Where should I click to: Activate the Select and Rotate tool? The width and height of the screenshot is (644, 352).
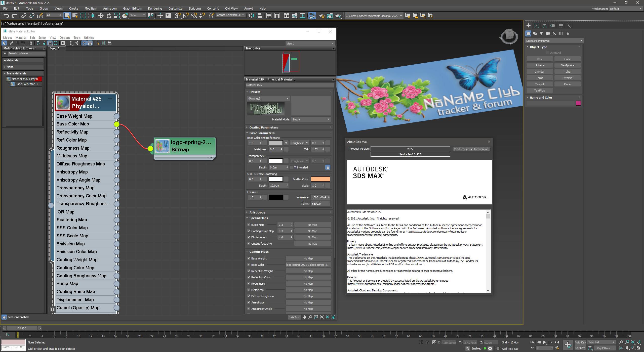pyautogui.click(x=109, y=16)
